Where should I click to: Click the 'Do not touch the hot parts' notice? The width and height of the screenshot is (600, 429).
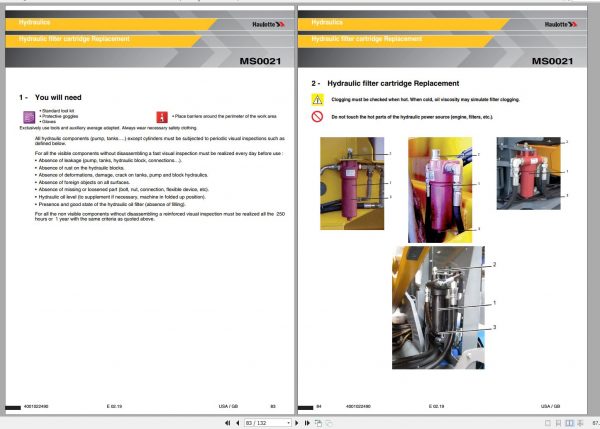(412, 117)
